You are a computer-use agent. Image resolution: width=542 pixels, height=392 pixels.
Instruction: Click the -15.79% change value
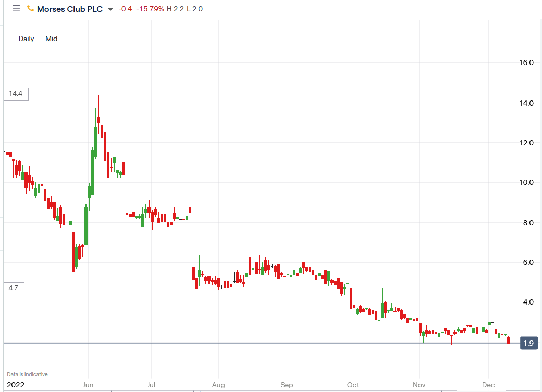[150, 9]
